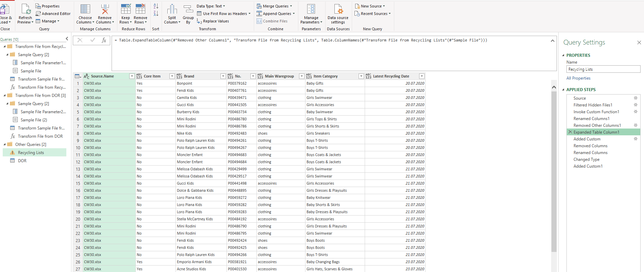Collapse the formula bar with the chevron
This screenshot has width=644, height=272.
pos(552,40)
